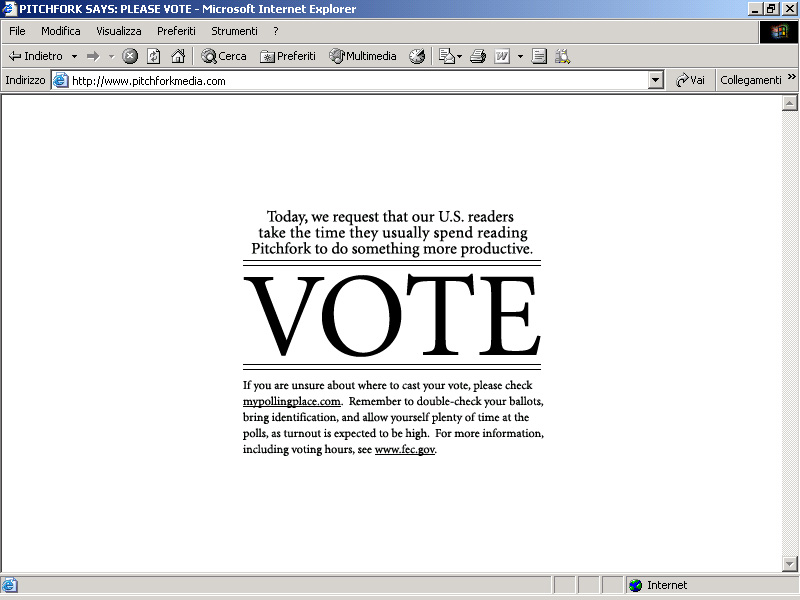This screenshot has height=600, width=800.
Task: Click the Stop loading icon
Action: click(130, 56)
